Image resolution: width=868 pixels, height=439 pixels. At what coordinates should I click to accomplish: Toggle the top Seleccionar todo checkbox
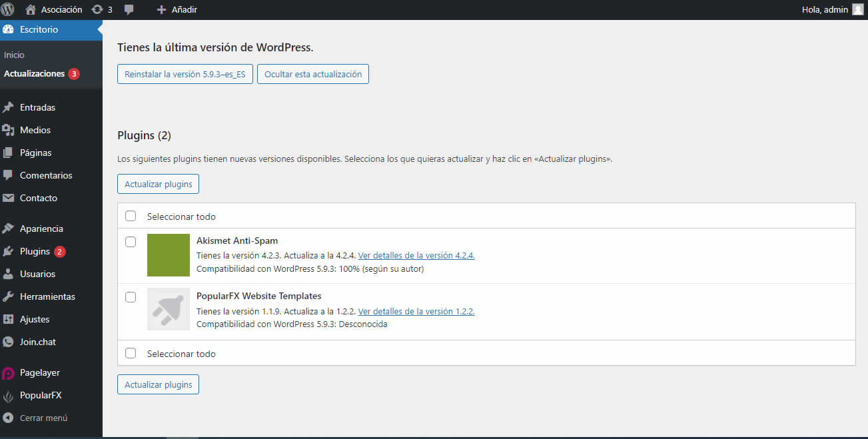point(131,216)
